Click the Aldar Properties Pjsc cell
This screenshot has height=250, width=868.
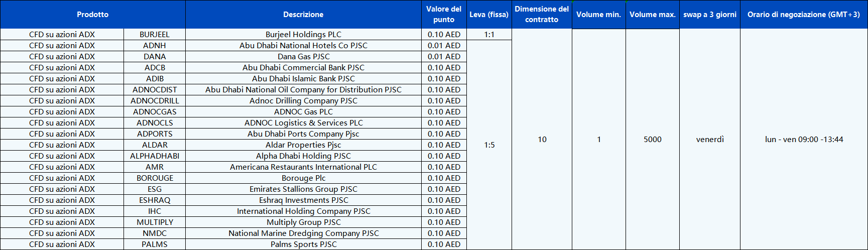303,145
